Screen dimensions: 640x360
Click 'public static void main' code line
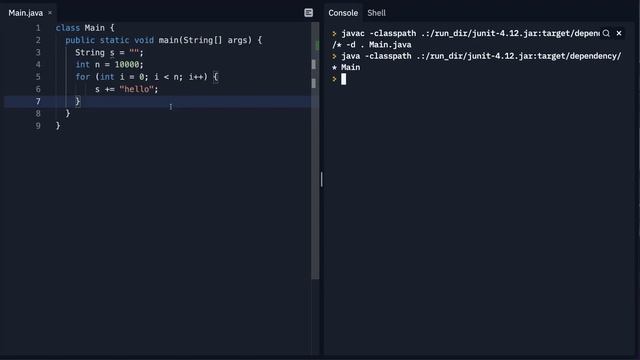click(x=163, y=40)
